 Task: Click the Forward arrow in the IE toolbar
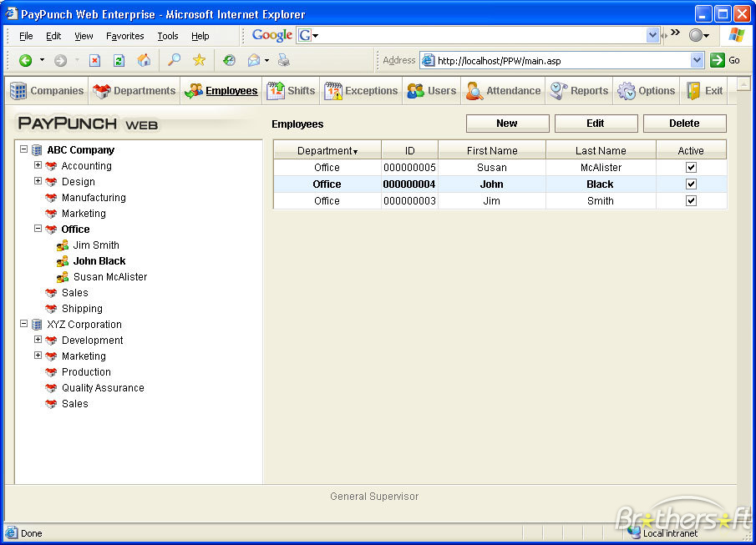click(60, 60)
